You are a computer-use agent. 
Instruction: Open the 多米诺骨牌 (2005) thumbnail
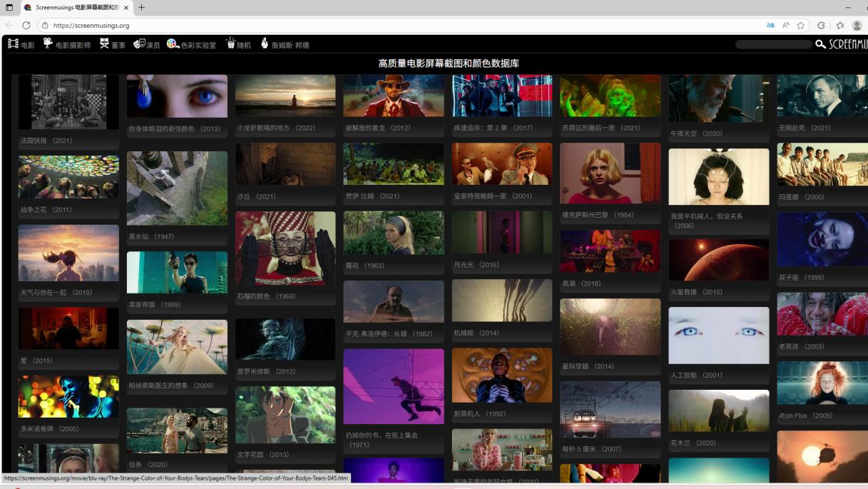click(x=68, y=396)
